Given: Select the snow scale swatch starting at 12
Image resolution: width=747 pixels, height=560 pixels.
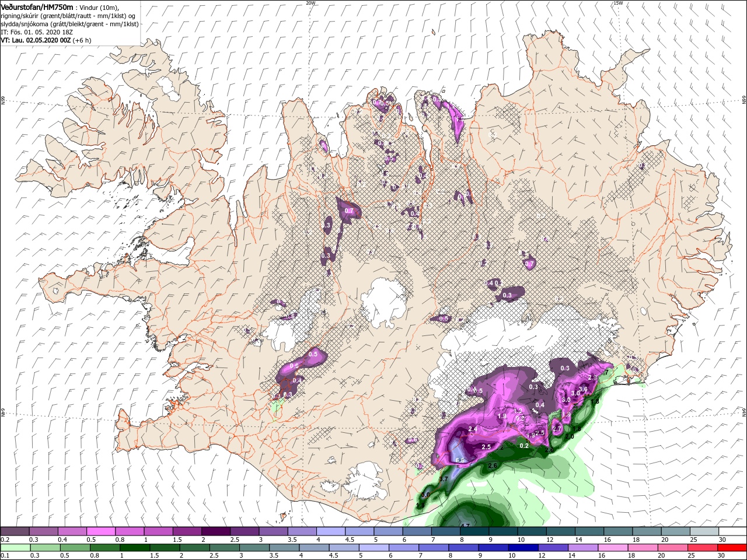Looking at the screenshot, I should pos(560,531).
